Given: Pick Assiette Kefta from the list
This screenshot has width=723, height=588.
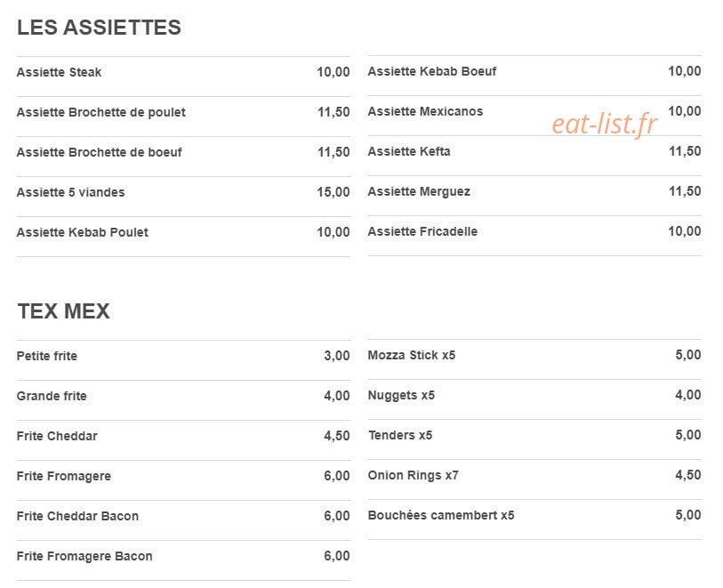Looking at the screenshot, I should (x=534, y=152).
